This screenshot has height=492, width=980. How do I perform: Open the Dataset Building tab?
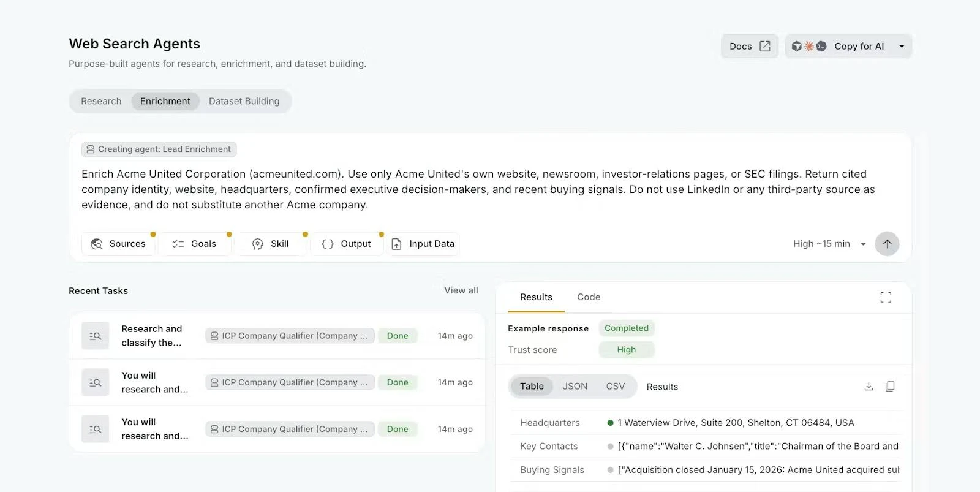[244, 101]
